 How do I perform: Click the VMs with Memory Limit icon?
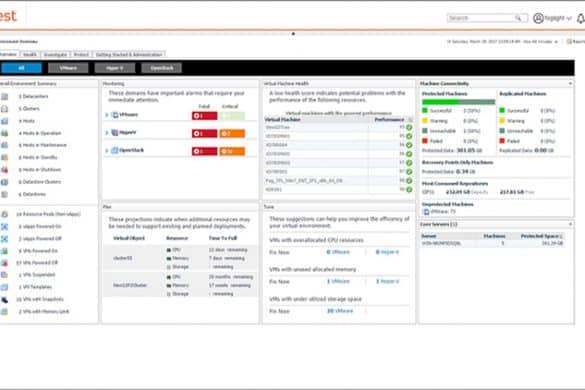pos(4,312)
